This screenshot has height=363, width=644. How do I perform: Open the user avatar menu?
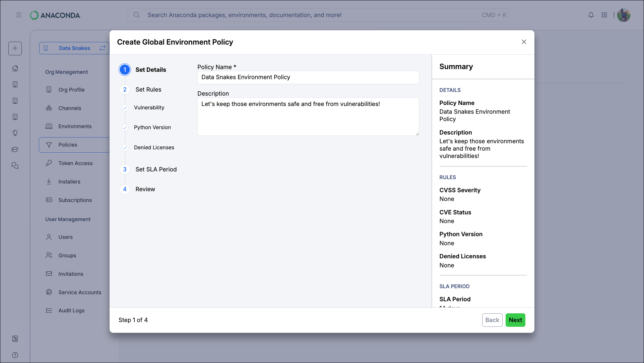click(x=624, y=15)
